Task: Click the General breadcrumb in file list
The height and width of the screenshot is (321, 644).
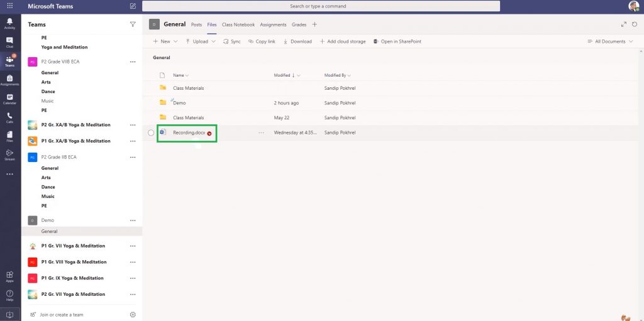Action: point(162,58)
